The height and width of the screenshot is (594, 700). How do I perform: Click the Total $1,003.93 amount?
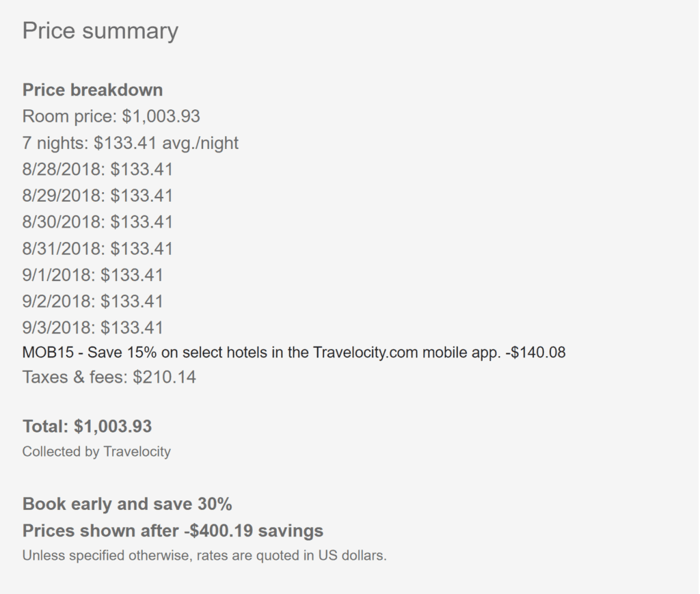(x=87, y=427)
